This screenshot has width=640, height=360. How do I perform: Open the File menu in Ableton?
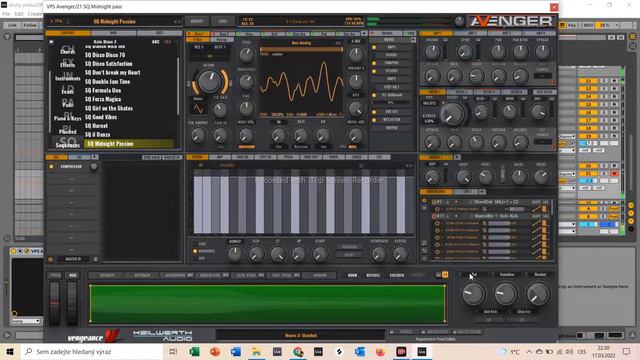(x=6, y=14)
